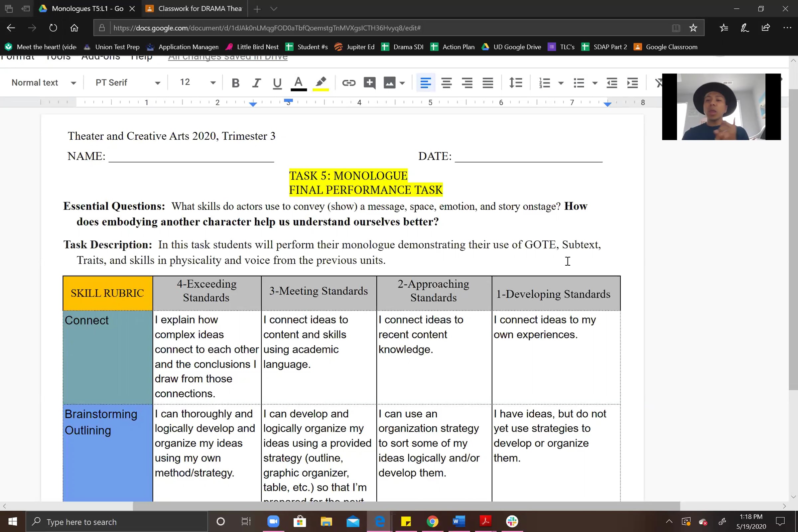Image resolution: width=798 pixels, height=532 pixels.
Task: Insert a link with the toolbar link icon
Action: tap(348, 83)
